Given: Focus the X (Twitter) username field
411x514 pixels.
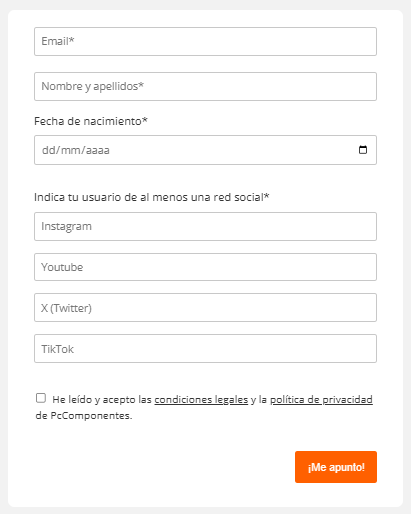Looking at the screenshot, I should 205,308.
